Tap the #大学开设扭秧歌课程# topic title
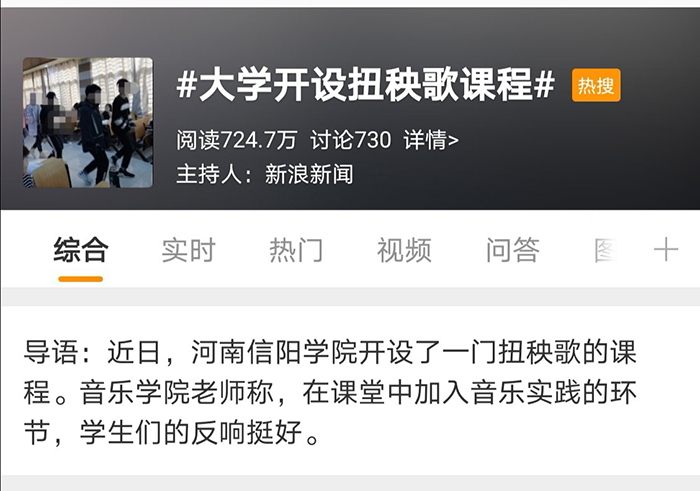This screenshot has width=700, height=491. pyautogui.click(x=366, y=84)
